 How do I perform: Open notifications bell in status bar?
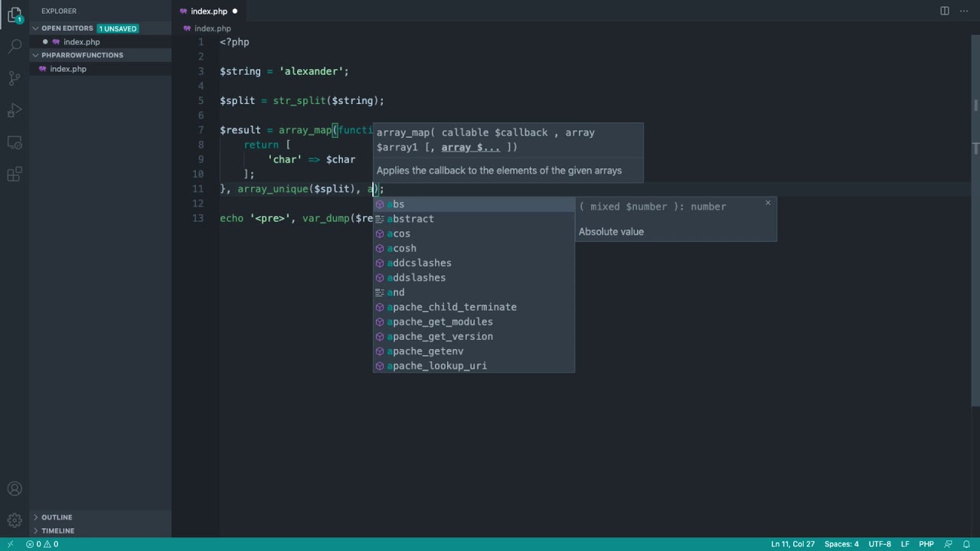[x=966, y=544]
